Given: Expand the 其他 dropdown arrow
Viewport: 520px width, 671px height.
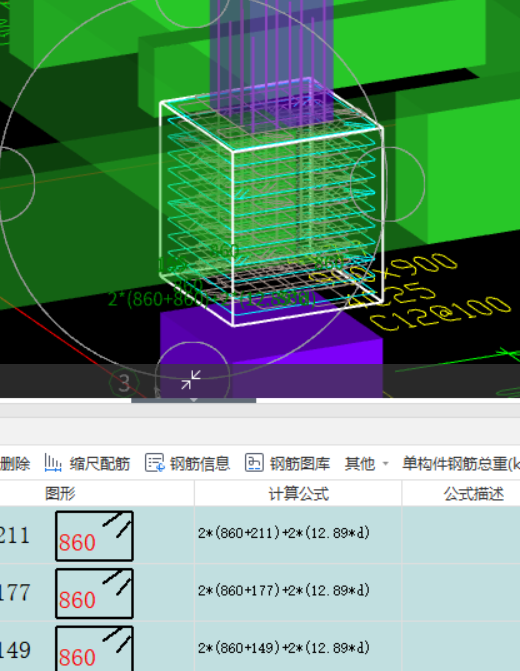Looking at the screenshot, I should coord(385,464).
